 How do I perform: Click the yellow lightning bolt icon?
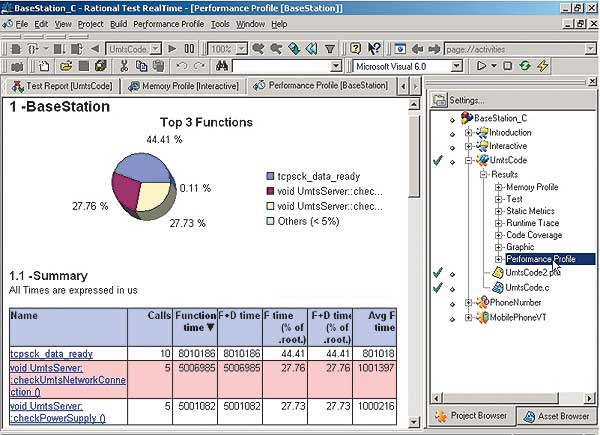pyautogui.click(x=543, y=66)
